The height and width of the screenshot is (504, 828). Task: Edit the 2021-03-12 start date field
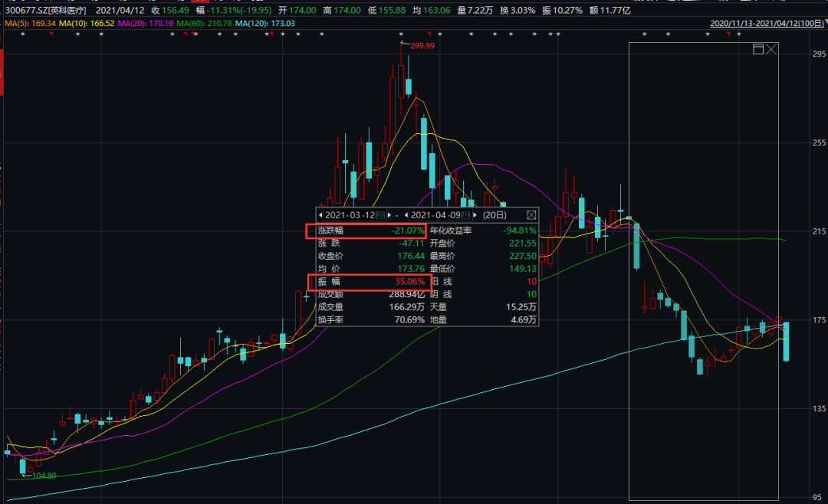[350, 215]
